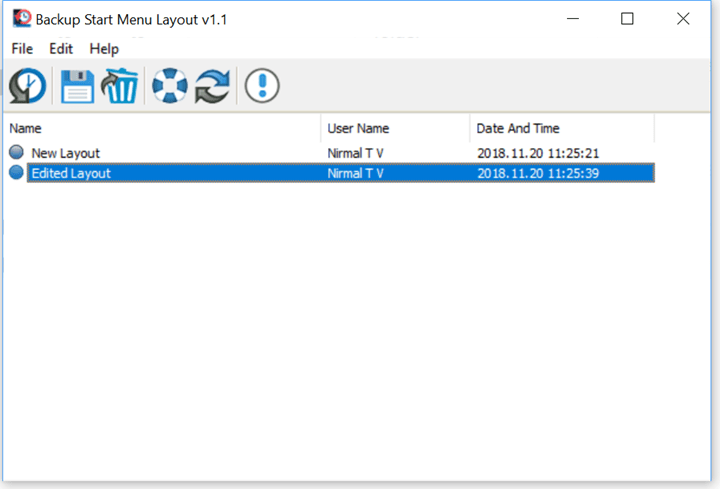
Task: Click Nirmal T V in New Layout row
Action: tap(355, 153)
